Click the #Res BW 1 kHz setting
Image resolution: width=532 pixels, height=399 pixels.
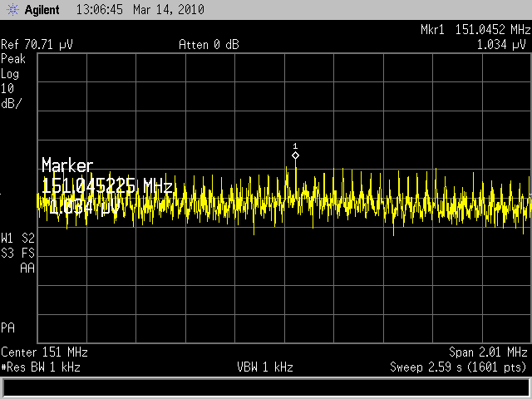41,367
